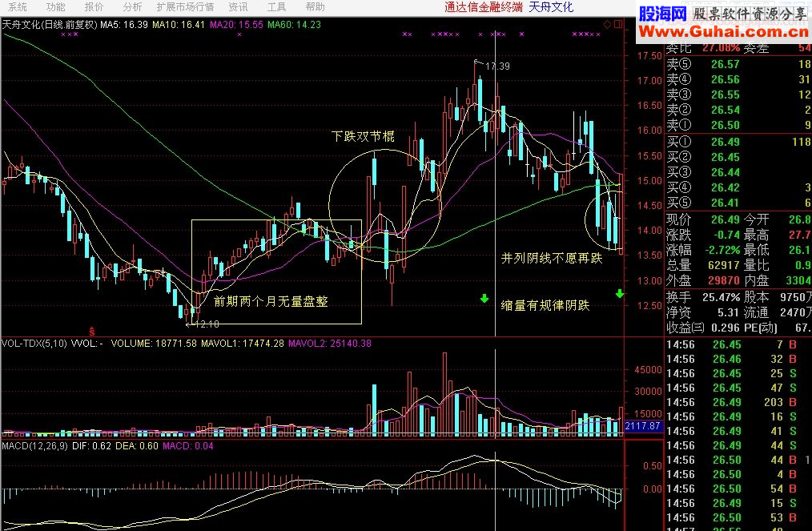This screenshot has height=531, width=812.
Task: Click the red S marker under the candles
Action: pos(91,331)
